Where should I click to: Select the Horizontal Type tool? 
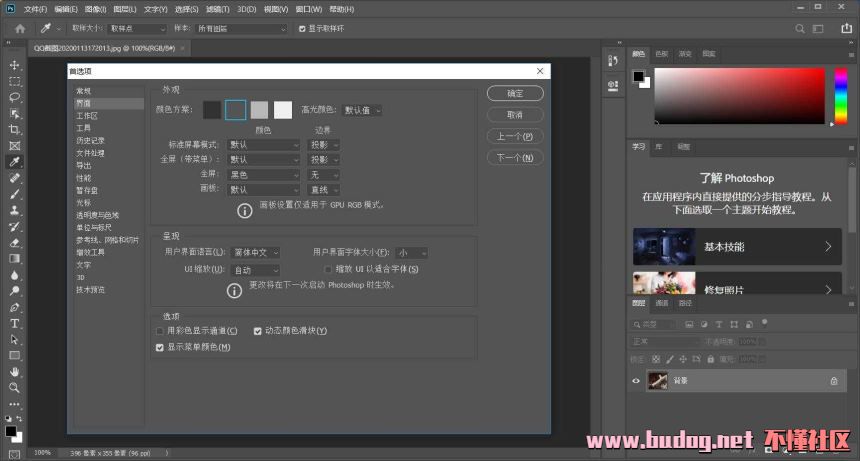(14, 323)
